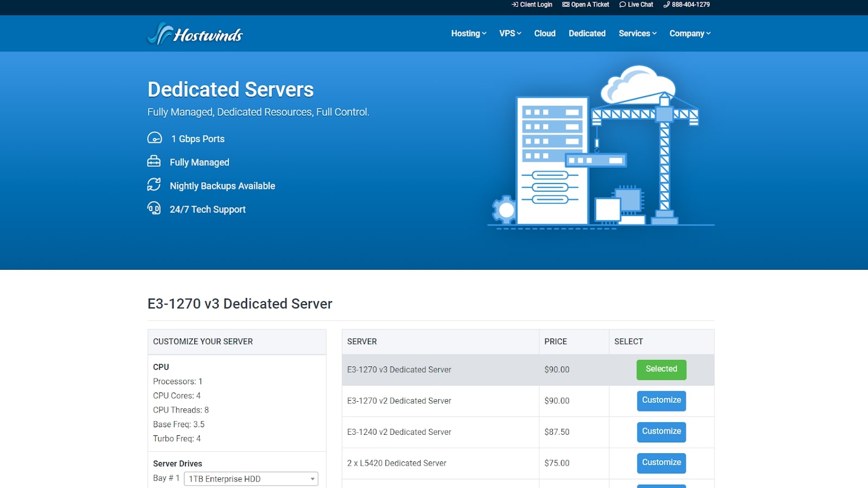Click the 2 x L5420 Dedicated Server name
The width and height of the screenshot is (868, 488).
tap(397, 463)
